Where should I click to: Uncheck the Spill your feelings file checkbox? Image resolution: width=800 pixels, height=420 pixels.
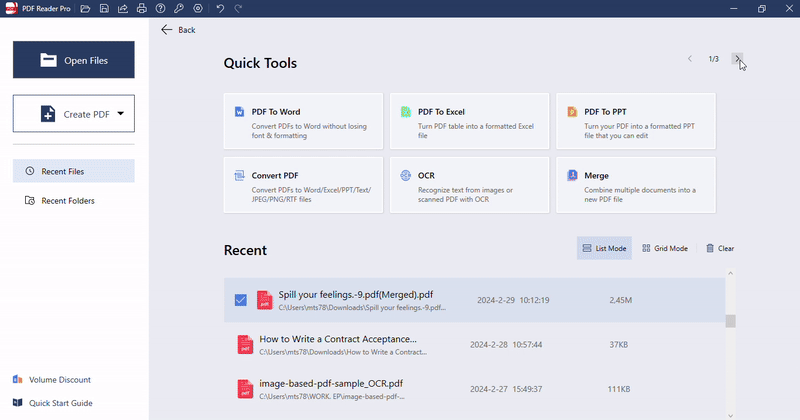click(240, 300)
